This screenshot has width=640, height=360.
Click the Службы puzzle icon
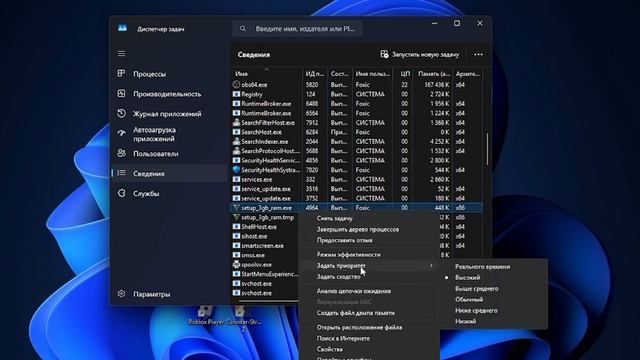coord(121,193)
